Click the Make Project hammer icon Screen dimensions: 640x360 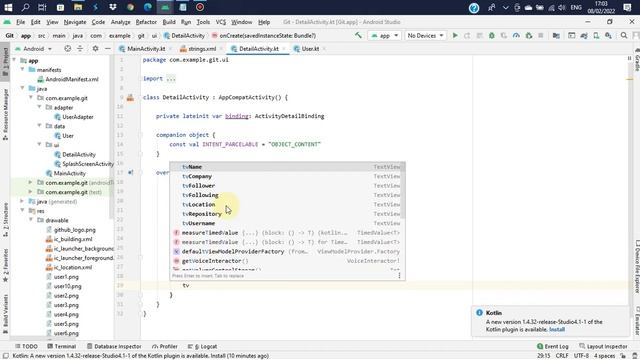[358, 36]
